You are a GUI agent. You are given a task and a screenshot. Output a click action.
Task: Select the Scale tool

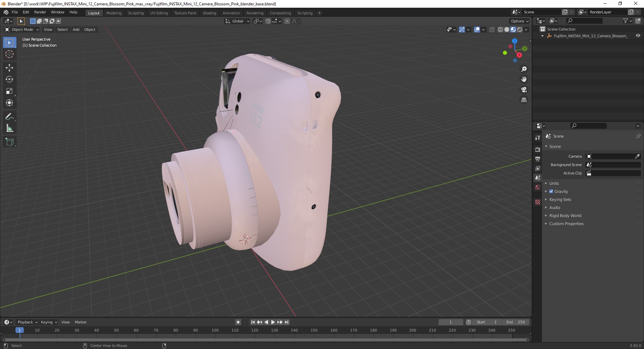pyautogui.click(x=9, y=91)
